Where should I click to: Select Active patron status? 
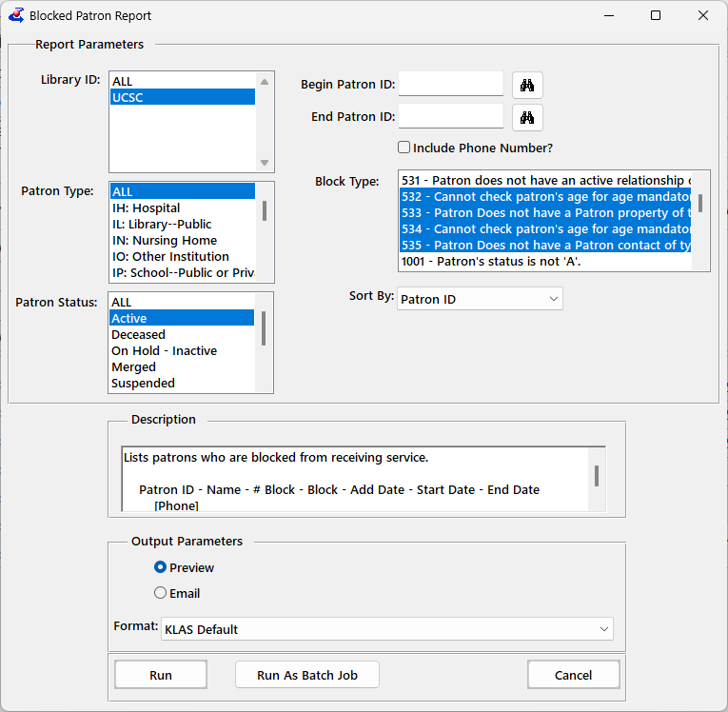[182, 318]
